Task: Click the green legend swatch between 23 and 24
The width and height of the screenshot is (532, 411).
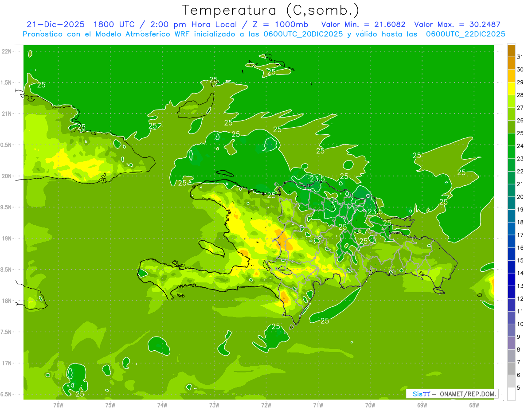Action: [511, 153]
